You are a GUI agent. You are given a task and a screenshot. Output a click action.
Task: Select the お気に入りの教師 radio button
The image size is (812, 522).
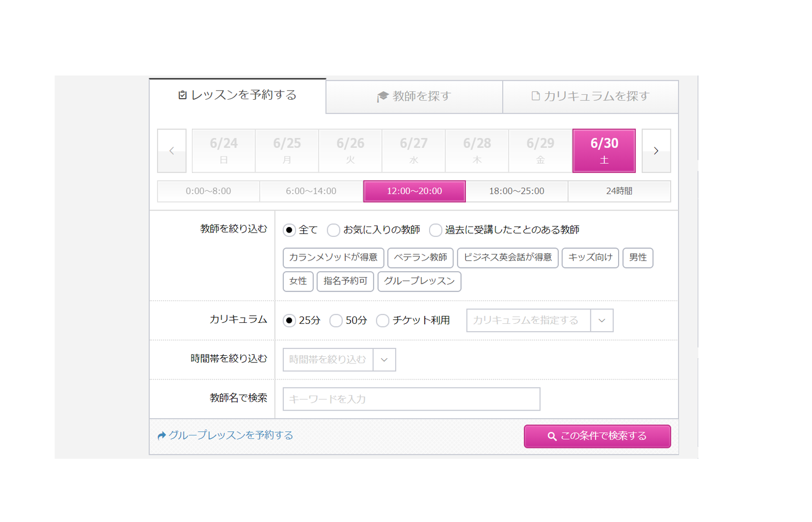point(333,230)
